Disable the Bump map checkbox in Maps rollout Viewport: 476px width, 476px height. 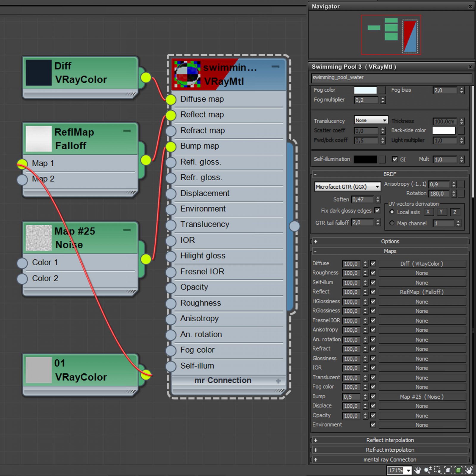pos(372,397)
